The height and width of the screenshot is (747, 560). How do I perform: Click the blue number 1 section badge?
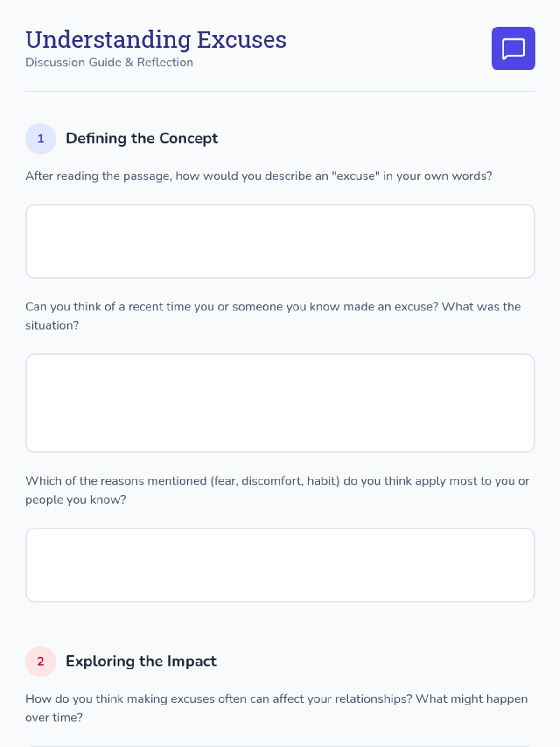tap(41, 139)
